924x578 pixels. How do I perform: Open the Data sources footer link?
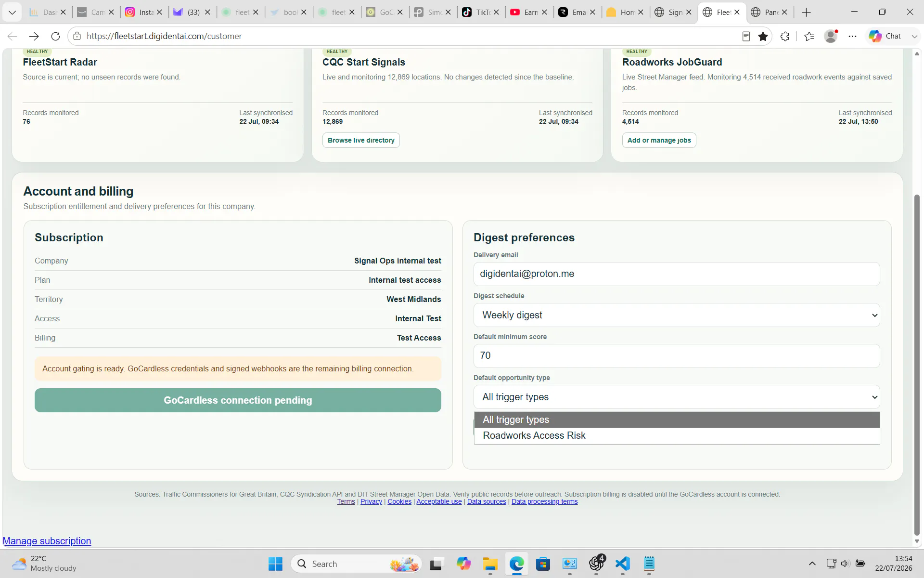pyautogui.click(x=487, y=501)
